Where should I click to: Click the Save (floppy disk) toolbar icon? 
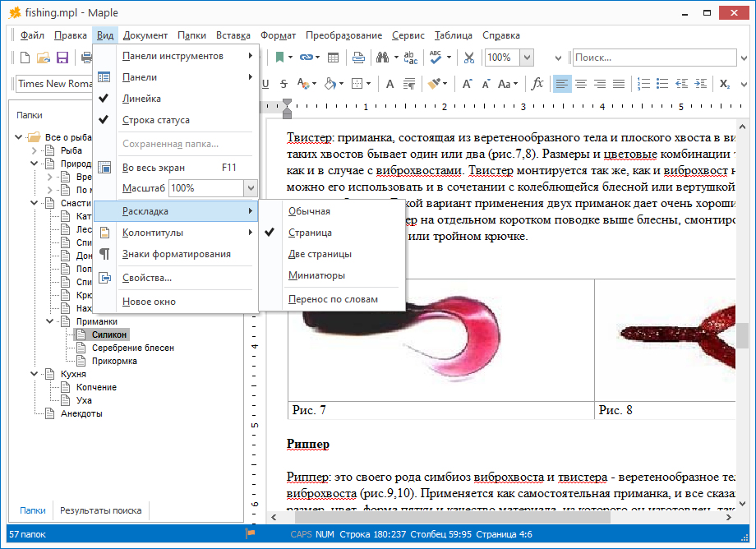pos(62,58)
